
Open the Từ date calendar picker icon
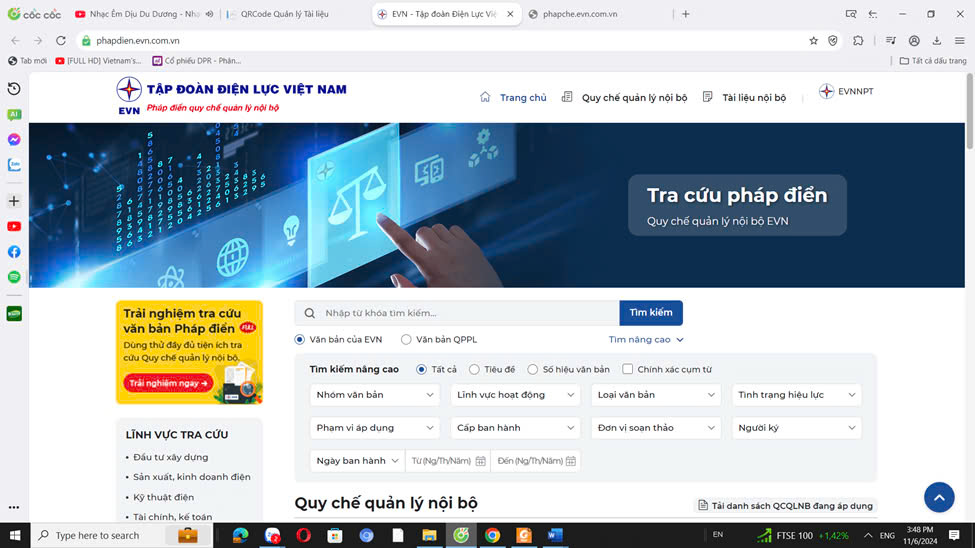pos(480,461)
